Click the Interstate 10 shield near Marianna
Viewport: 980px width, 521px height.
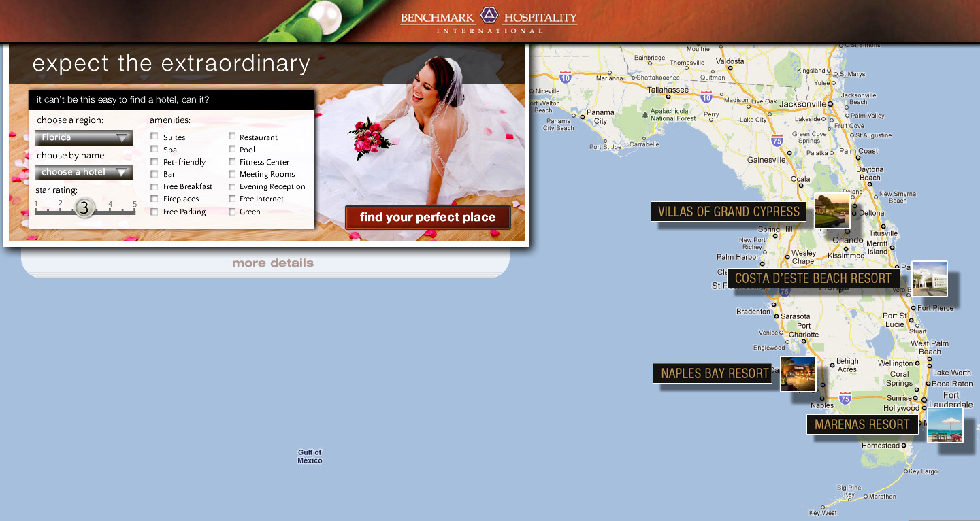click(x=566, y=77)
